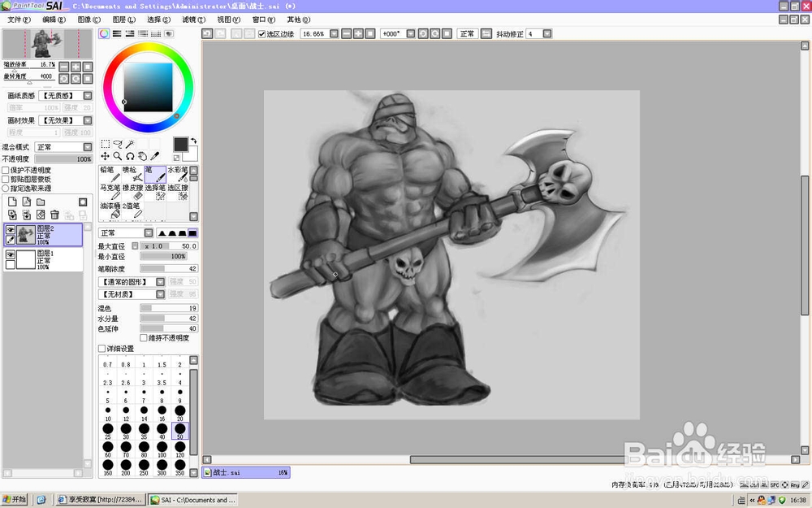
Task: Show the color wheel panel icon
Action: 104,33
